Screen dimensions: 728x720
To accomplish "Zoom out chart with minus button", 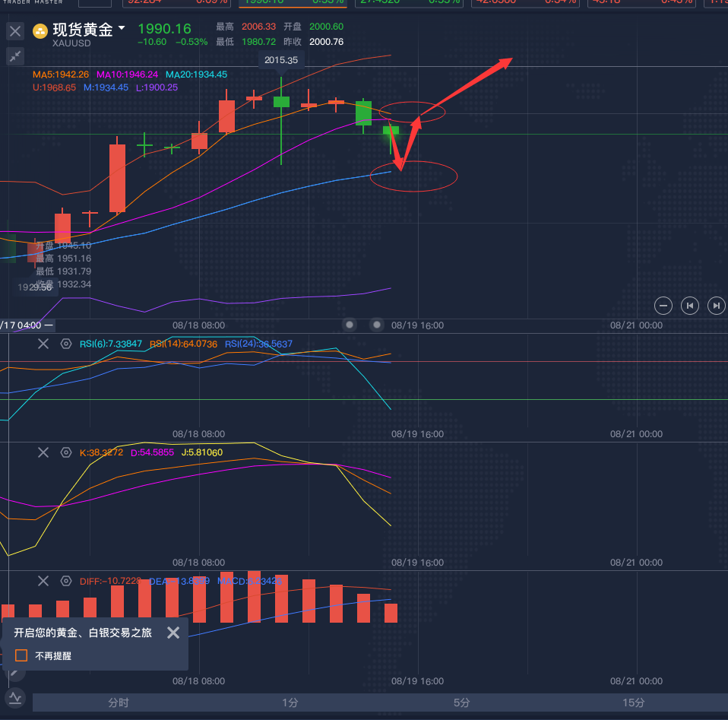I will (663, 306).
